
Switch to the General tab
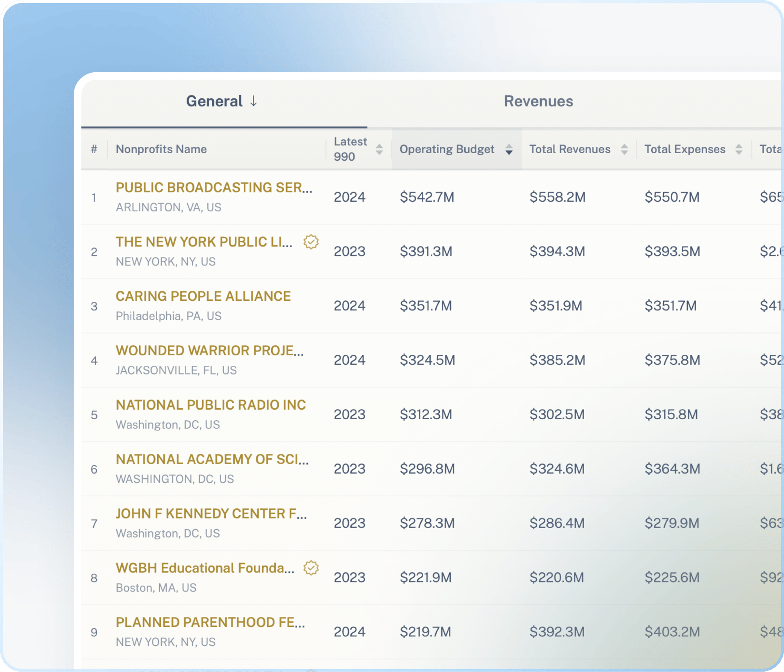pos(214,101)
